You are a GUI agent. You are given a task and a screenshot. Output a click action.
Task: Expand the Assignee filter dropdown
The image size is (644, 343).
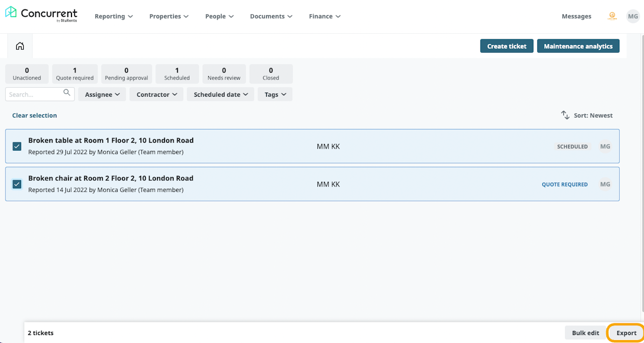102,95
